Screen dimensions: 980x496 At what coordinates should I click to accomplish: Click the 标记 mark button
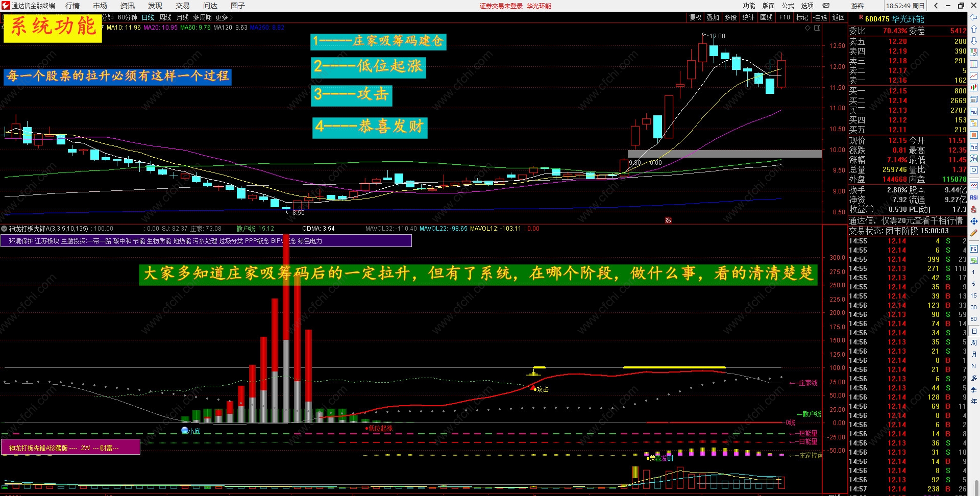802,17
